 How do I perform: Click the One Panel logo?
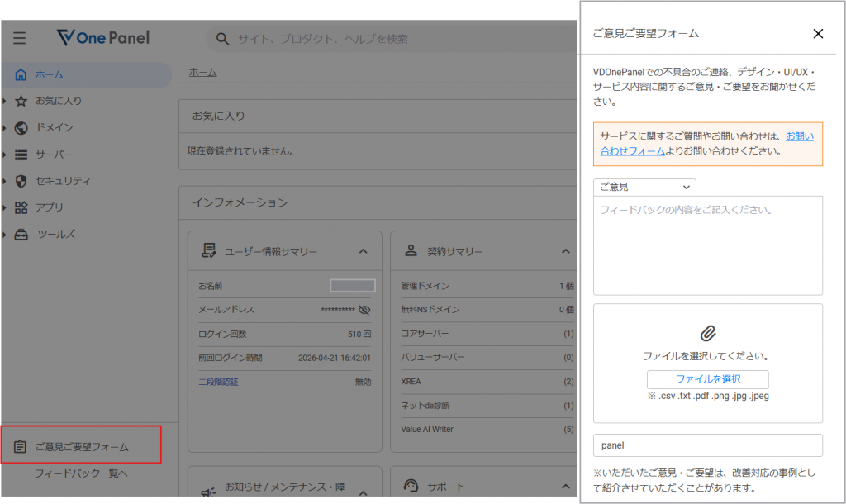pos(103,37)
